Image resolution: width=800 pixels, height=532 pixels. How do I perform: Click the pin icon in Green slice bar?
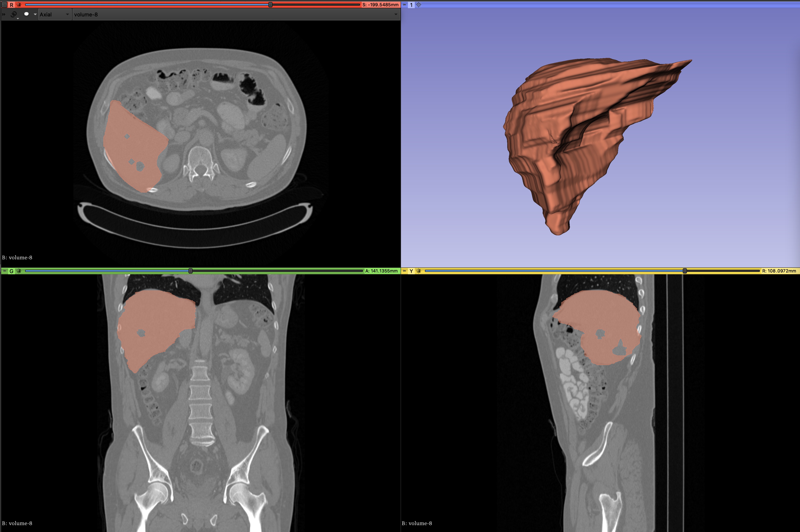click(x=4, y=271)
